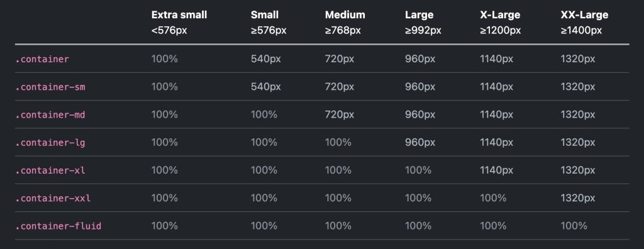
Task: Click the Extra small column header
Action: click(179, 15)
